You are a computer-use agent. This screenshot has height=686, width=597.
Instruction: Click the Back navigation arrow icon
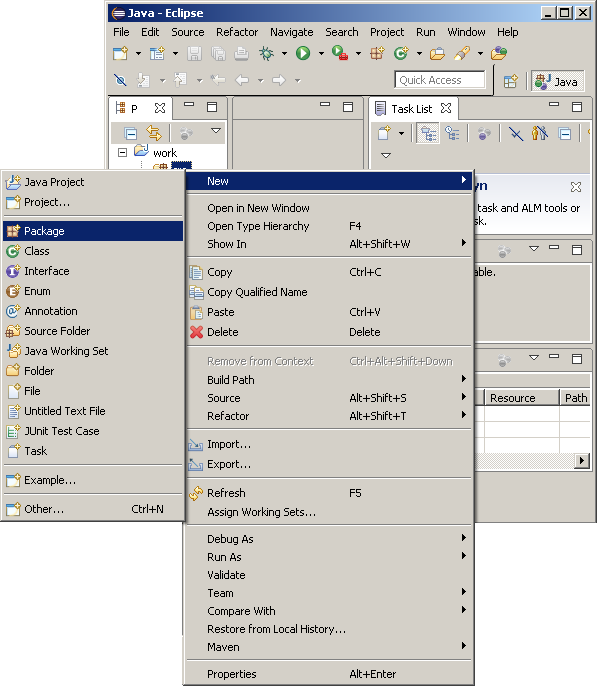coord(242,80)
